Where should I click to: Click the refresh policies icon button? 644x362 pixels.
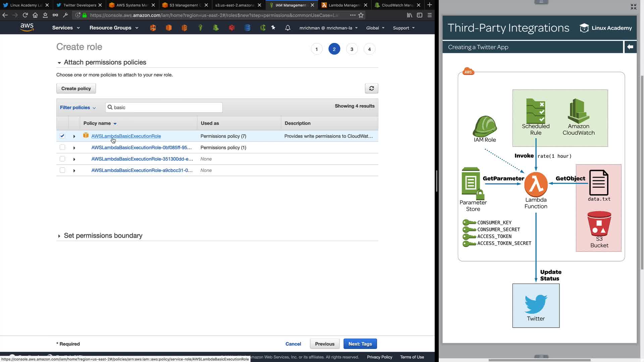click(371, 88)
